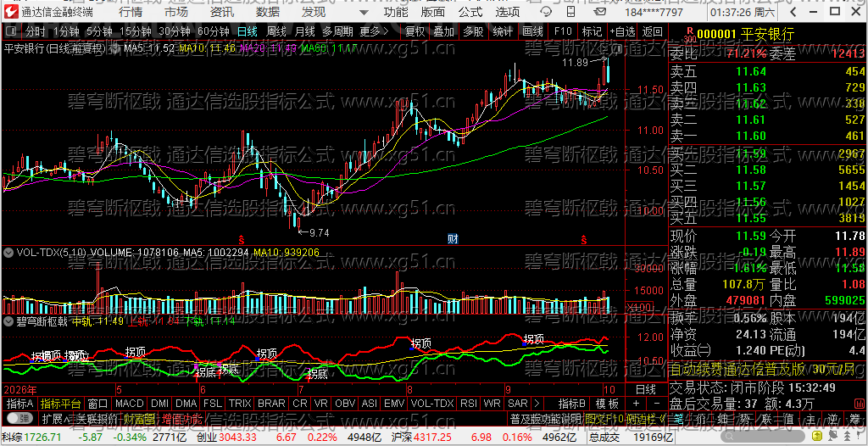This screenshot has height=446, width=868.
Task: Switch to the 5分钟 period tab
Action: [100, 31]
